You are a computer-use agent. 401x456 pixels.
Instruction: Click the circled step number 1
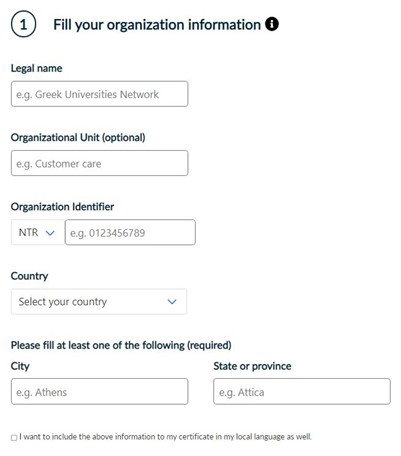pyautogui.click(x=23, y=24)
